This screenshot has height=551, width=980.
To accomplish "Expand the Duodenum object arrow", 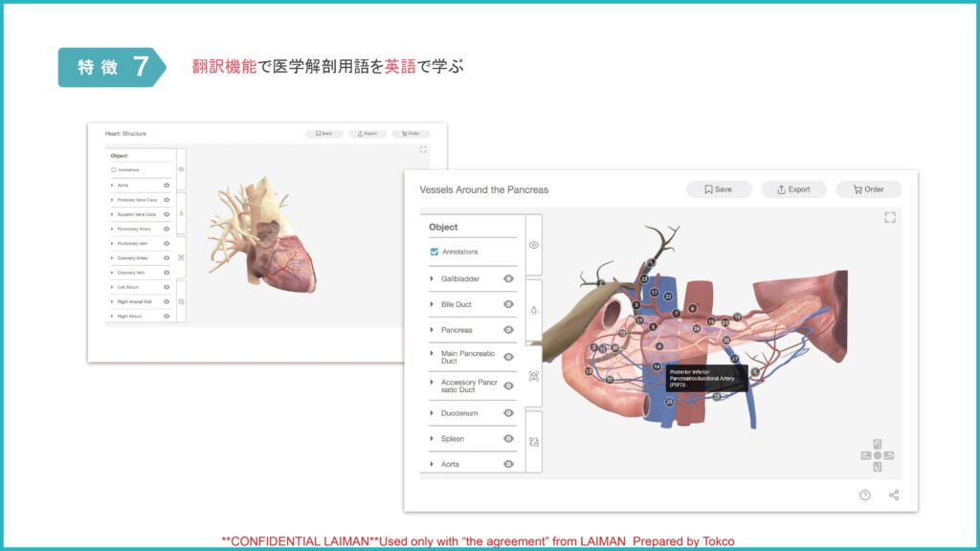I will point(432,413).
